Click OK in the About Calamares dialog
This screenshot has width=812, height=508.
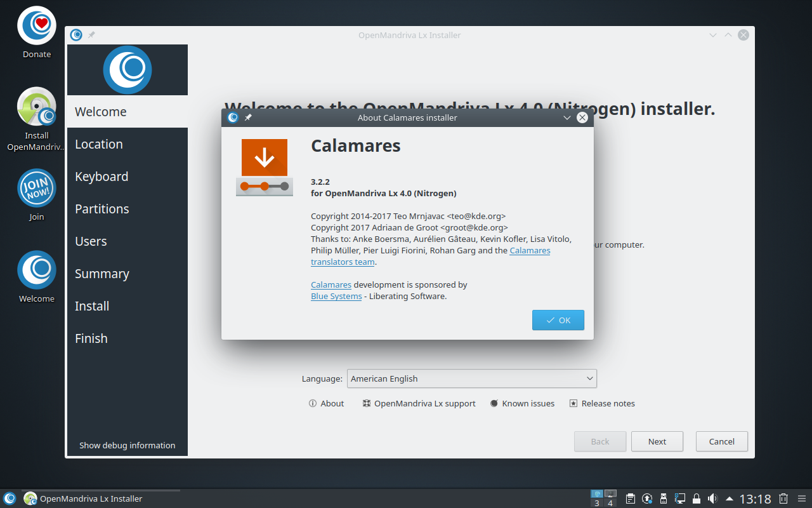coord(558,320)
